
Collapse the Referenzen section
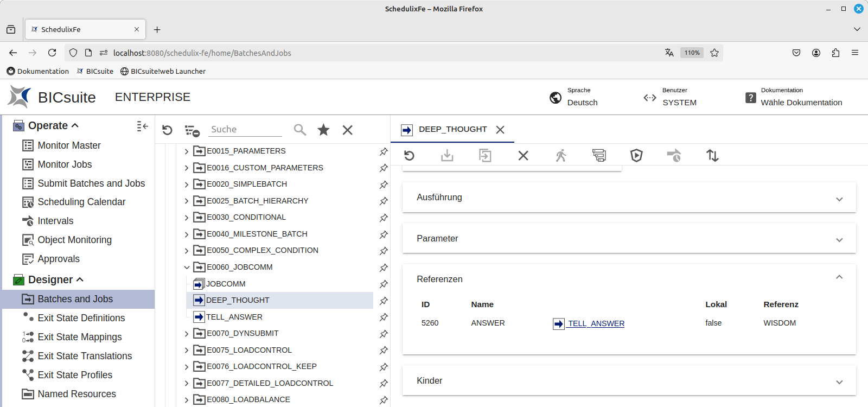point(839,277)
